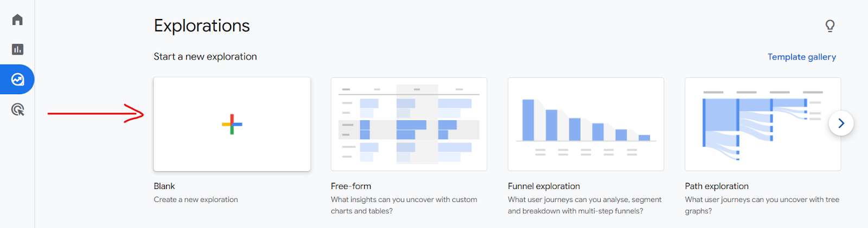Click the Free-form template title

[x=351, y=186]
